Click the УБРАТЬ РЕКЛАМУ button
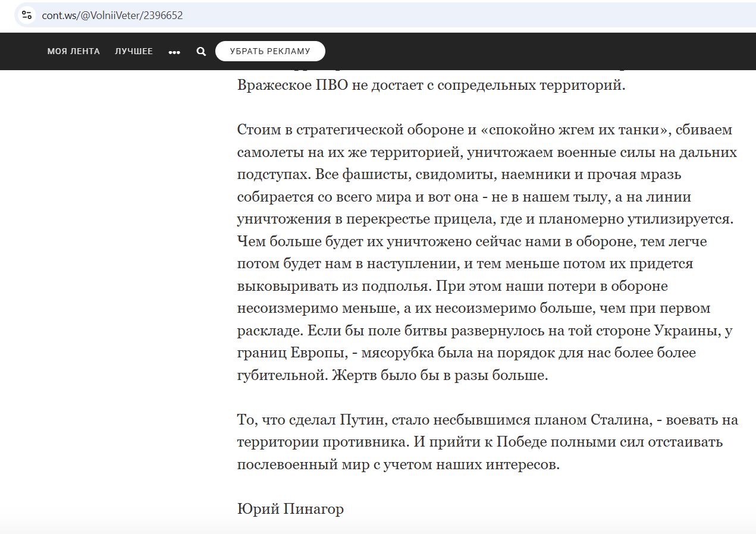 (270, 51)
